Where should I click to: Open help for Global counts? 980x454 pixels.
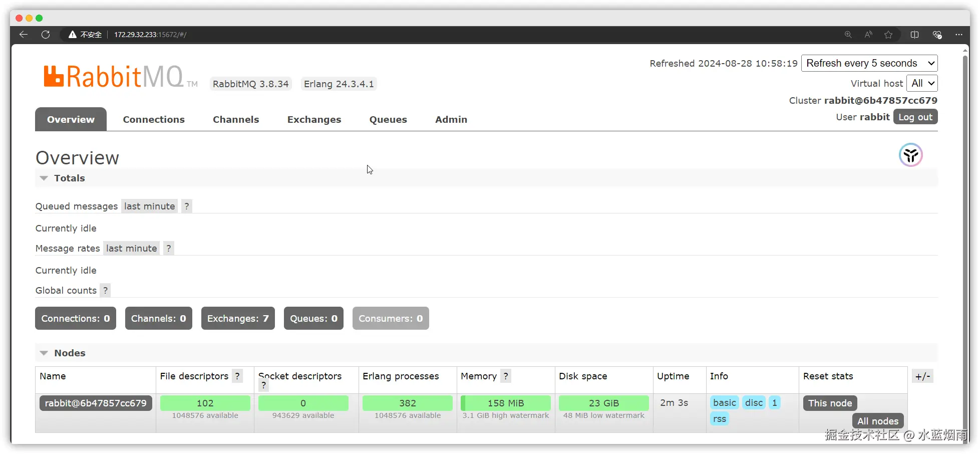click(x=105, y=290)
